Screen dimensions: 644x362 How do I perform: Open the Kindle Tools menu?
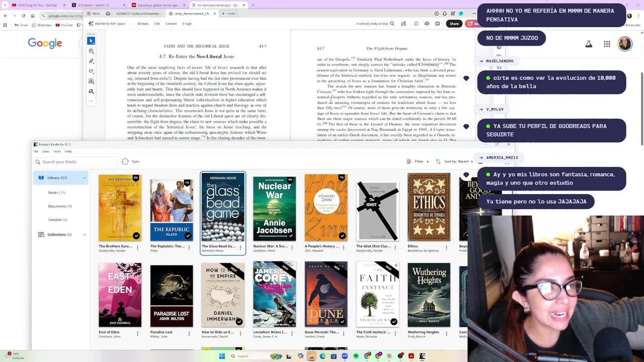(57, 151)
